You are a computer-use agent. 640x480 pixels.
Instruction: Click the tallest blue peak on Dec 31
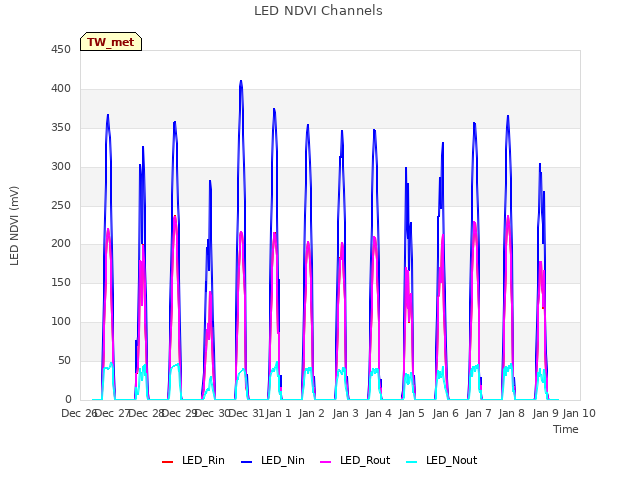(x=241, y=81)
